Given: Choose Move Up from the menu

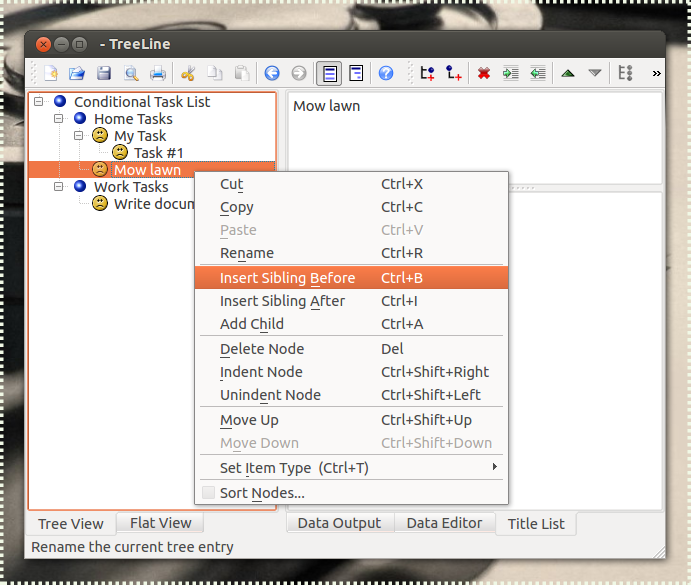Looking at the screenshot, I should pos(352,420).
